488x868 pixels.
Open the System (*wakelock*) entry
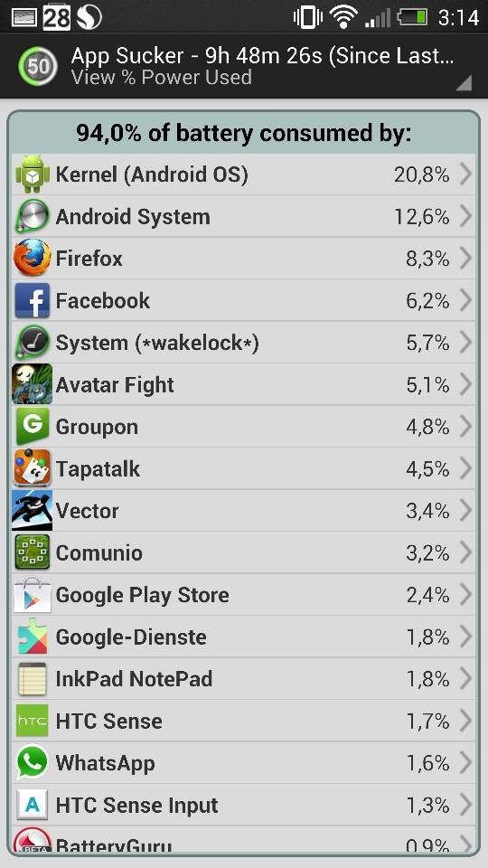244,343
